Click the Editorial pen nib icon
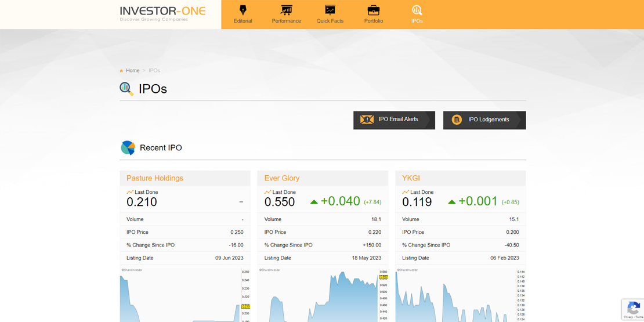This screenshot has height=322, width=644. (x=243, y=10)
